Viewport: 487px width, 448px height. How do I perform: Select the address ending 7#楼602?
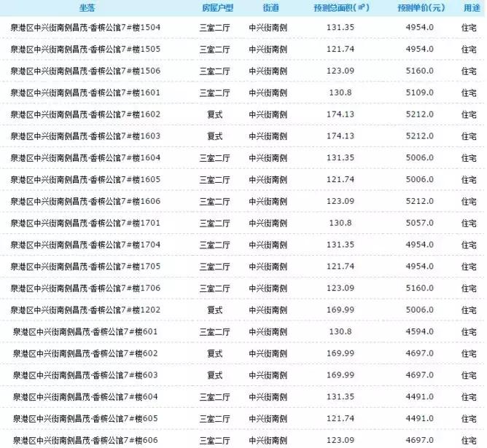(x=85, y=353)
